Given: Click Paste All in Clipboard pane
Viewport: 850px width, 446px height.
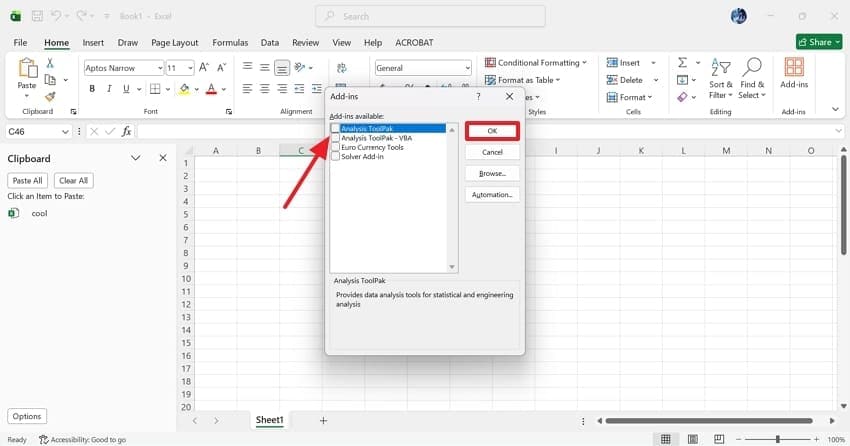Looking at the screenshot, I should coord(28,180).
